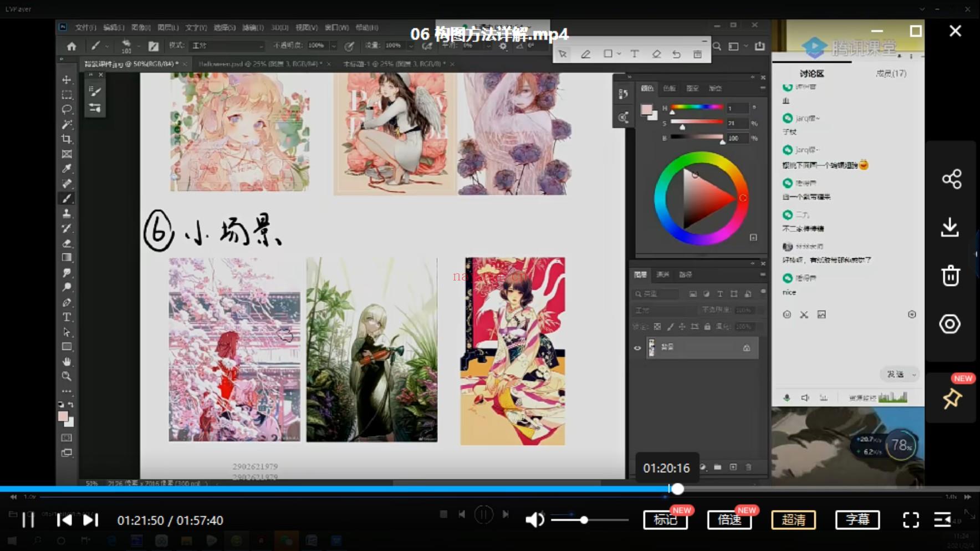Click the 字幕 subtitle button
This screenshot has height=551, width=980.
point(857,519)
